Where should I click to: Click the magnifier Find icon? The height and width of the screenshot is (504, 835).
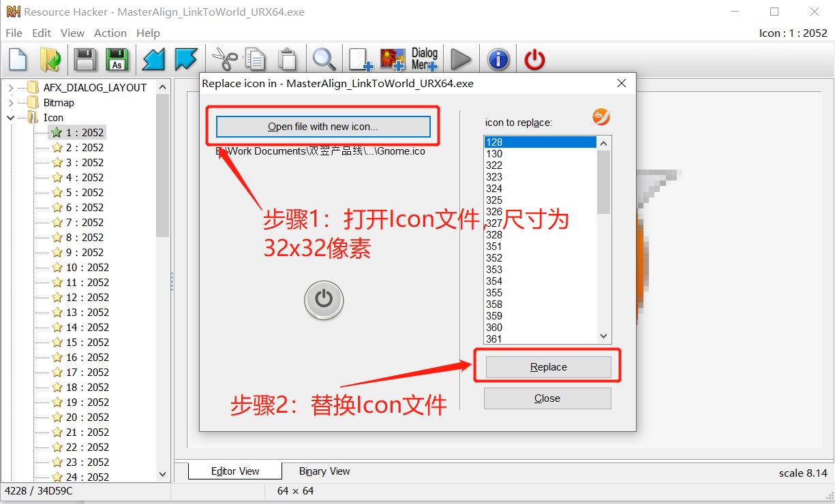[x=324, y=59]
